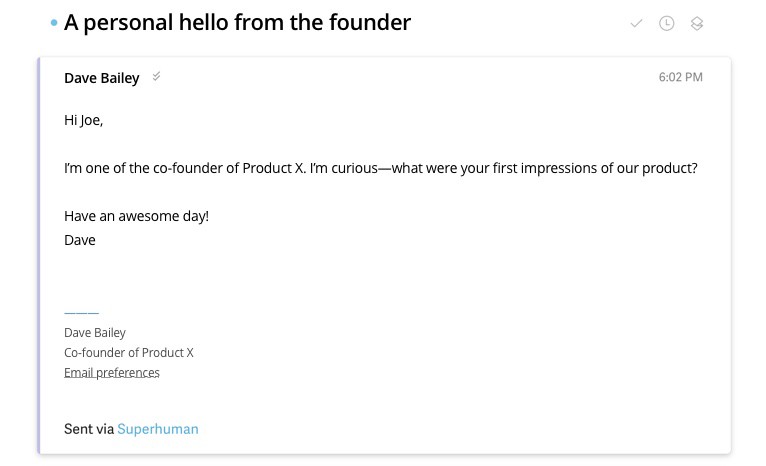
Task: Click the stacked layers icon
Action: pos(697,24)
